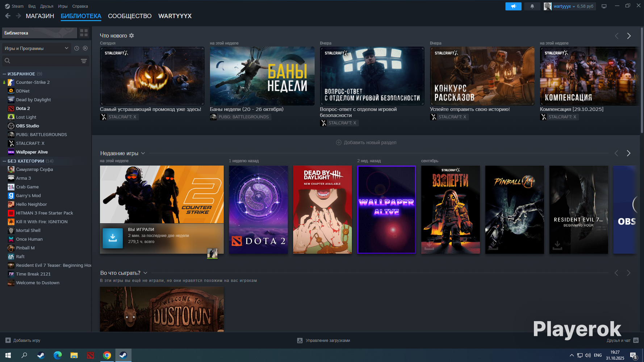Sort library by recent activity clock icon
644x362 pixels.
(x=76, y=48)
